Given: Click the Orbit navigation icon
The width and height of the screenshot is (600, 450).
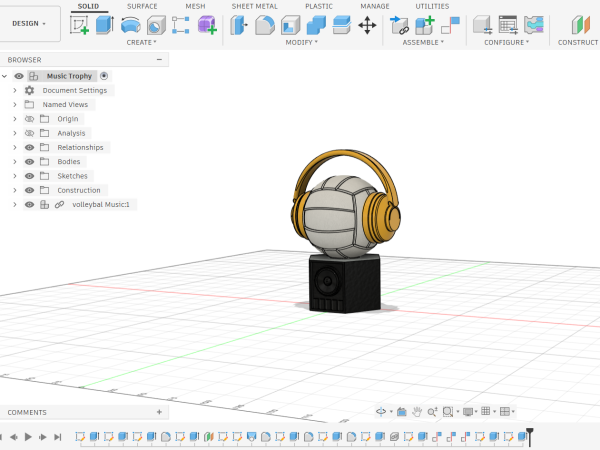Looking at the screenshot, I should [381, 412].
